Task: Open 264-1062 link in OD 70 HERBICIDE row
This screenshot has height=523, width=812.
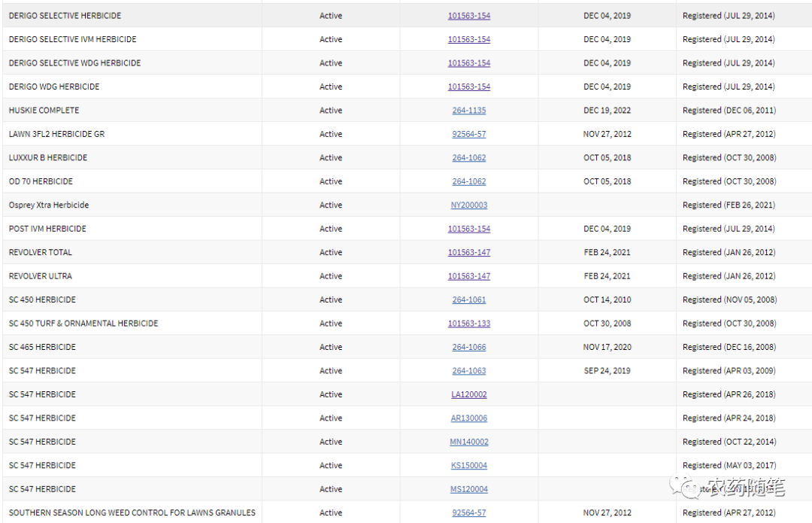Action: pos(468,181)
